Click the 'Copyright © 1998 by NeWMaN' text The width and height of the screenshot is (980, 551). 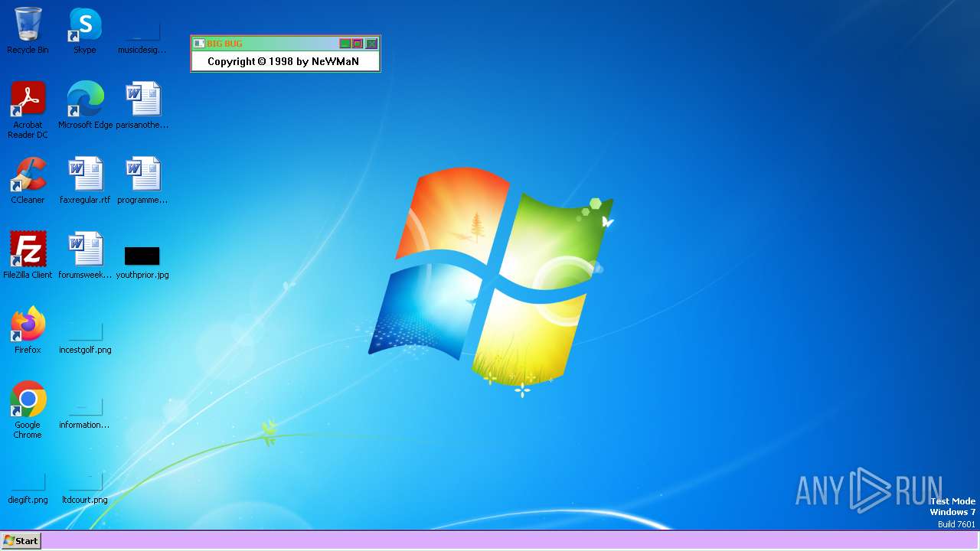coord(283,61)
